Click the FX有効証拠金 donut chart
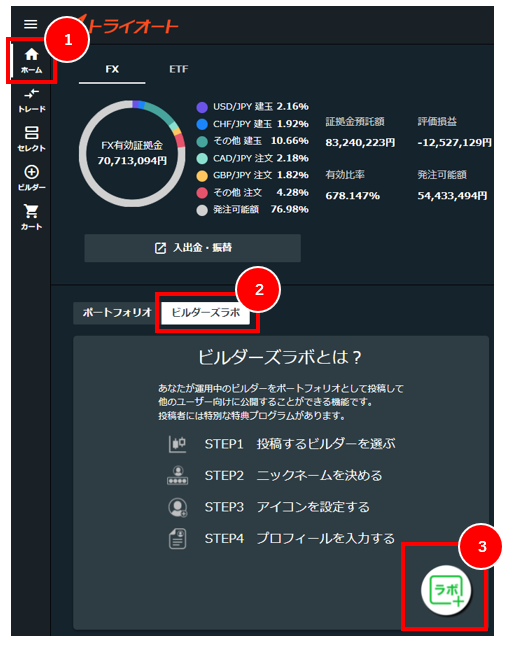Screen dimensions: 509x647 pos(132,153)
